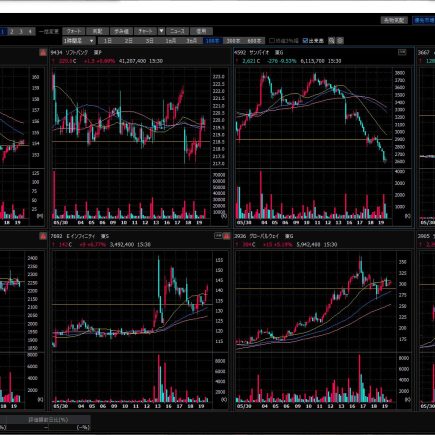Click red alert icon left of 2926 header
Viewport: 435px width, 435px height.
(227, 236)
